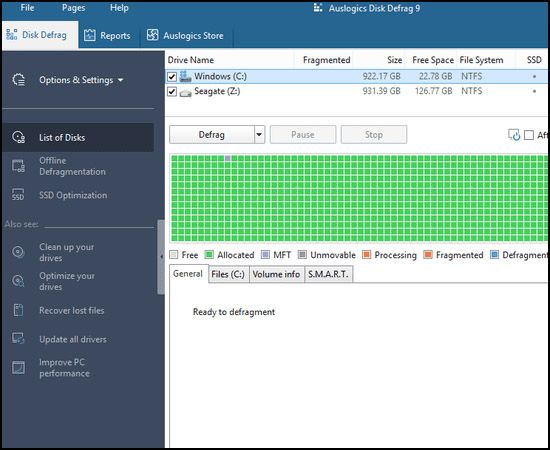This screenshot has width=550, height=450.
Task: Switch to the Files (C:) tab
Action: click(228, 274)
